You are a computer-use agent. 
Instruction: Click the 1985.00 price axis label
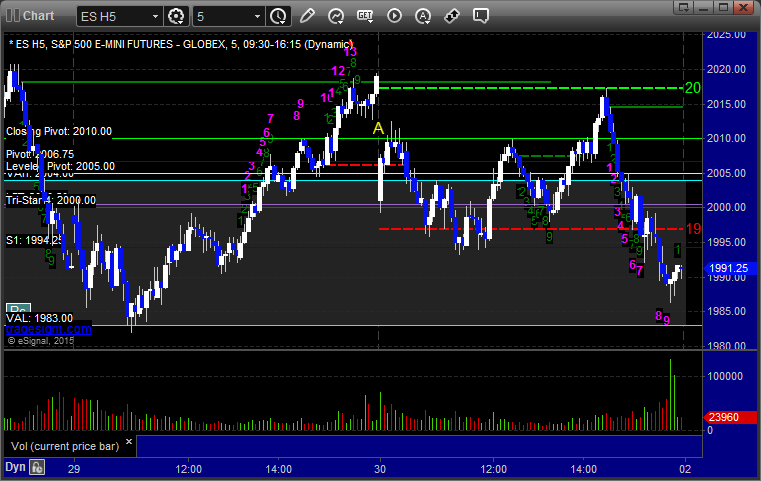click(x=726, y=311)
